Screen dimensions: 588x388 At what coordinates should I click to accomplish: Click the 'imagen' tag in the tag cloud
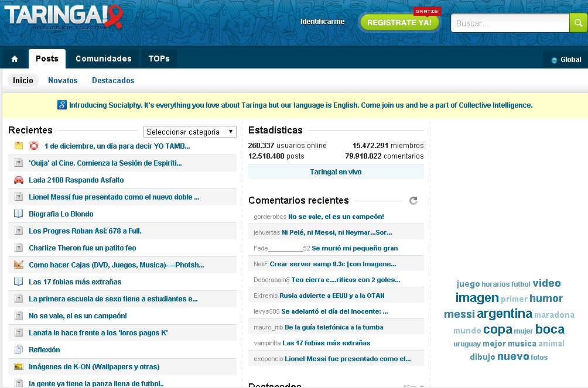477,298
